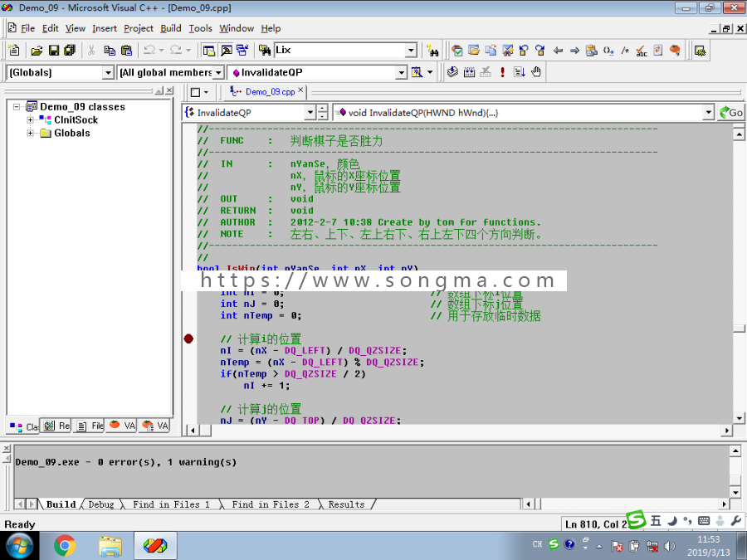747x560 pixels.
Task: Toggle the Output window button
Action: point(227,50)
